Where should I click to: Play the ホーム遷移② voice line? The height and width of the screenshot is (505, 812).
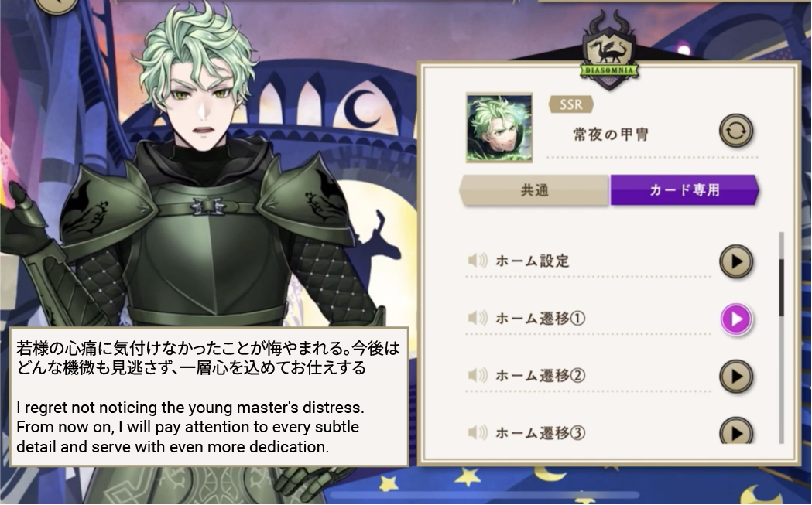pos(735,376)
